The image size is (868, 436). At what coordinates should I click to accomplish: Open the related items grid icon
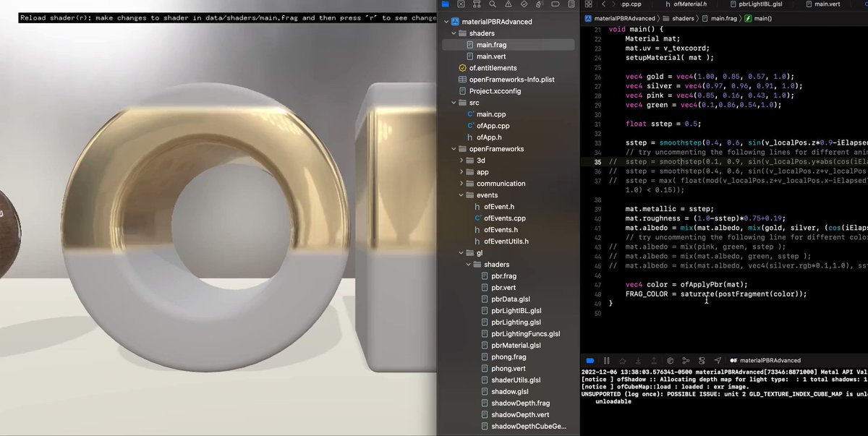pyautogui.click(x=588, y=4)
